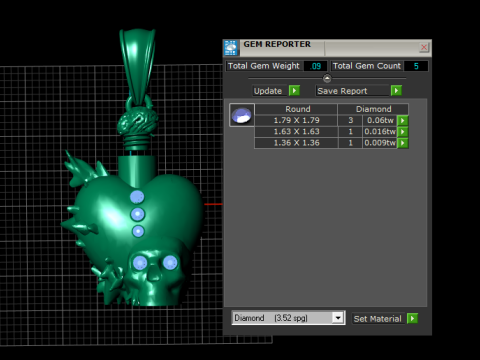Screen dimensions: 480x360
Task: Select the skull's left eye gem
Action: point(140,263)
